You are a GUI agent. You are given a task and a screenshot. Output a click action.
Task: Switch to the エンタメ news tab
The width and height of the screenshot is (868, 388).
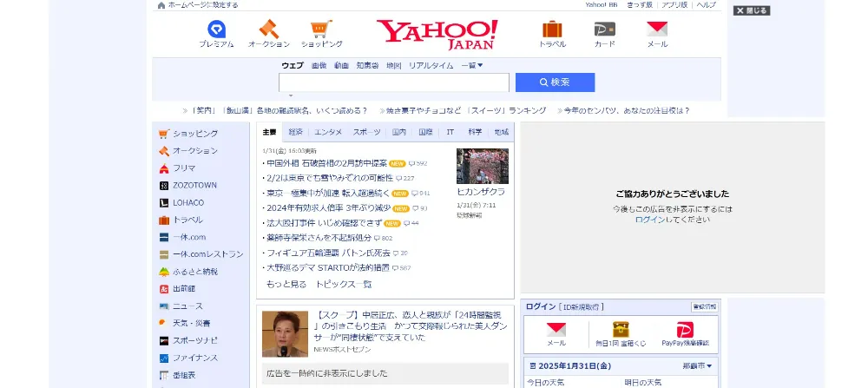coord(328,132)
